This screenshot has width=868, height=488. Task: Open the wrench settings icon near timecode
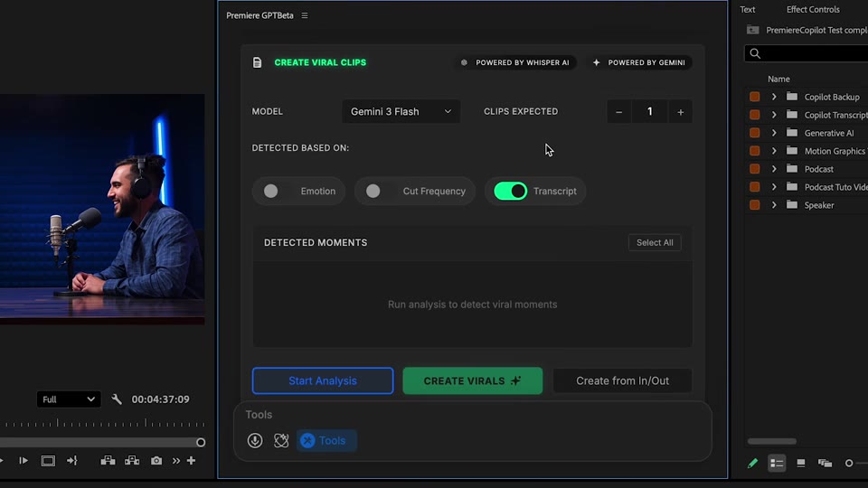(117, 399)
